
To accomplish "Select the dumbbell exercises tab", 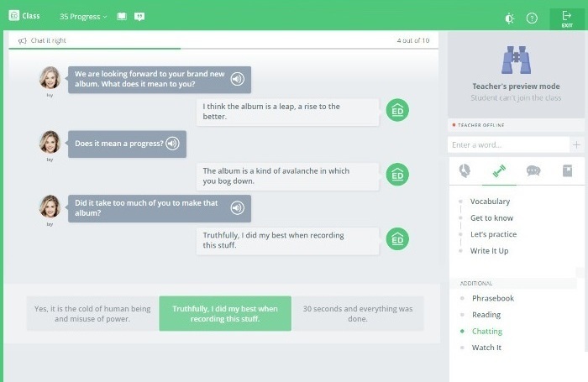I will [x=499, y=170].
